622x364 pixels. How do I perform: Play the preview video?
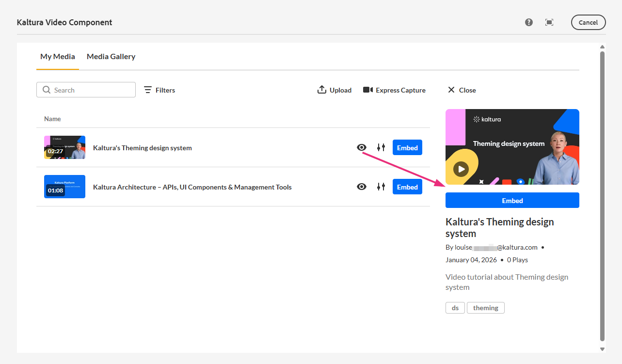pos(461,169)
